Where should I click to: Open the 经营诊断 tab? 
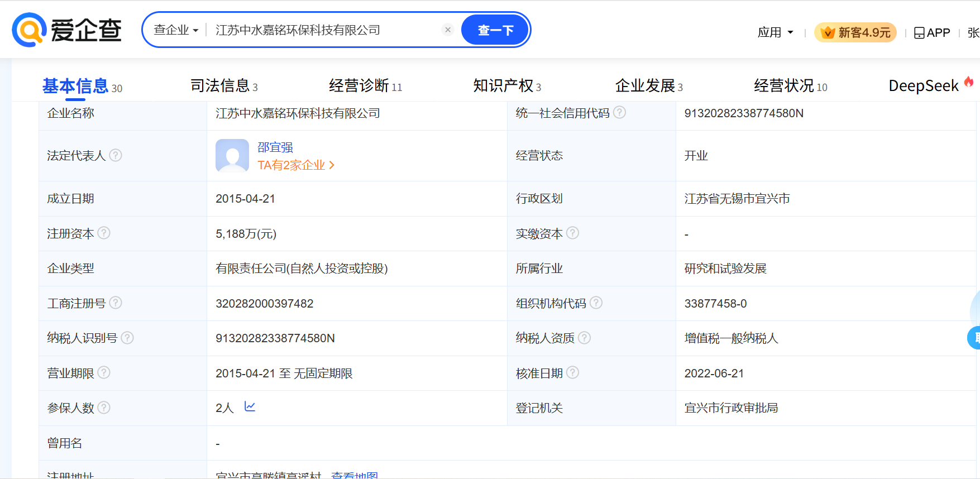point(366,86)
